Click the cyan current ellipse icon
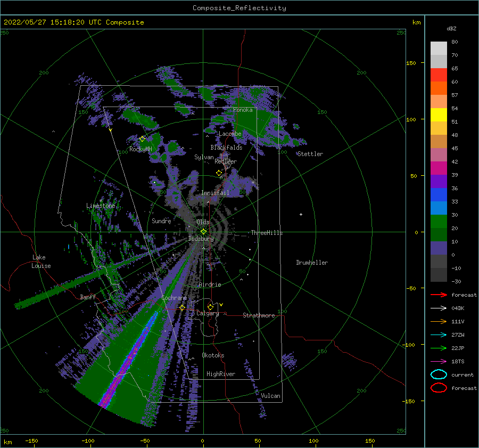479x448 pixels. tap(439, 374)
